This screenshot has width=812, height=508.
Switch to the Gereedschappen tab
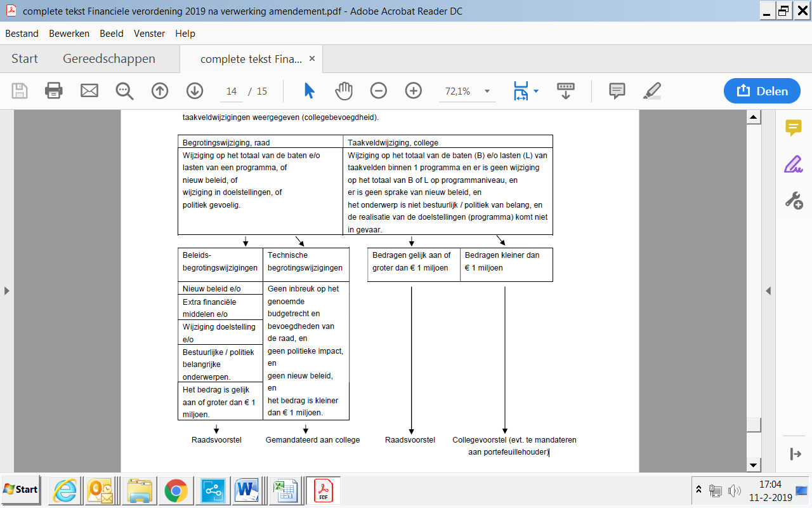tap(108, 59)
